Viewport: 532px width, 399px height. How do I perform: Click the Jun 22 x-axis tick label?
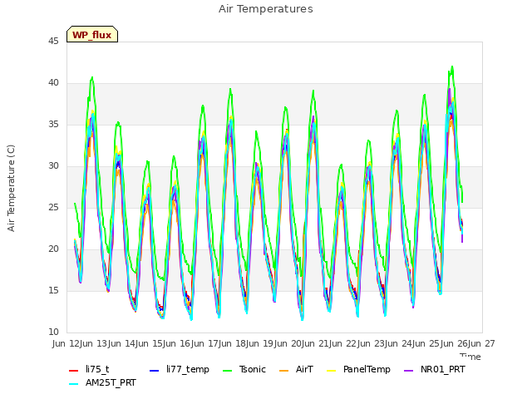[358, 343]
